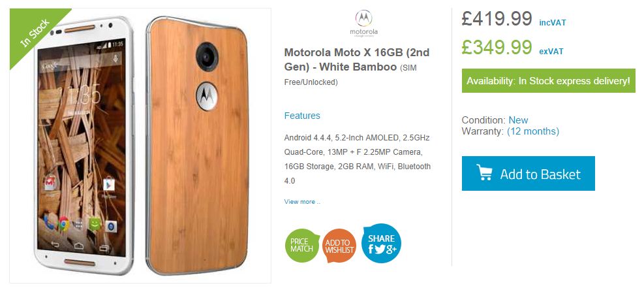Image resolution: width=644 pixels, height=292 pixels.
Task: Share on Facebook via the f icon
Action: 371,248
